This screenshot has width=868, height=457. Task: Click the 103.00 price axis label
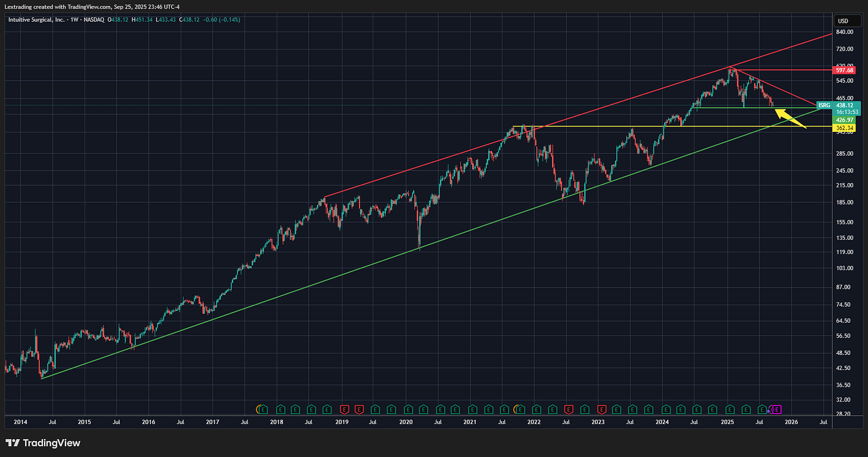tap(845, 268)
